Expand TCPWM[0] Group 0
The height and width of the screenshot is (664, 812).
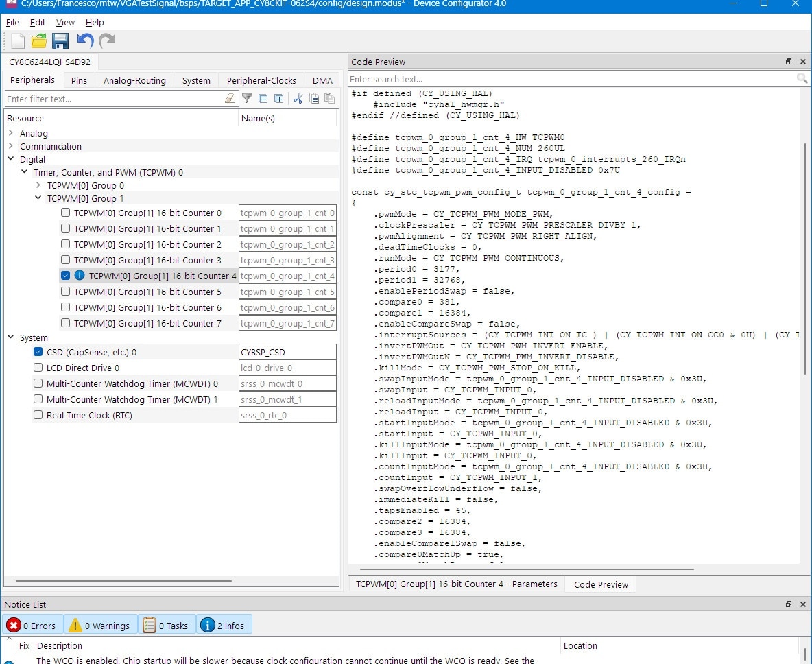click(38, 185)
